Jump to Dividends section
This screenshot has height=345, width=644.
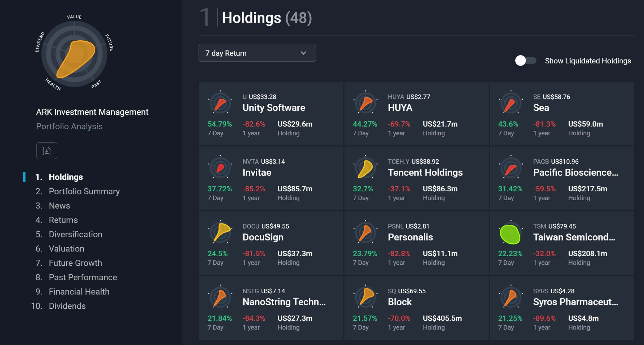(x=67, y=306)
